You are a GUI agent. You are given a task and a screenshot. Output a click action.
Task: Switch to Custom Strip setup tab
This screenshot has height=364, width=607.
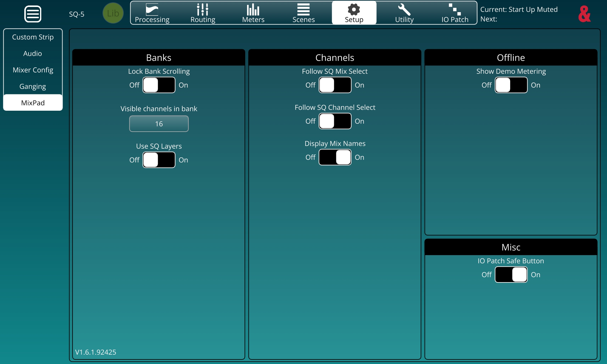[x=33, y=37]
